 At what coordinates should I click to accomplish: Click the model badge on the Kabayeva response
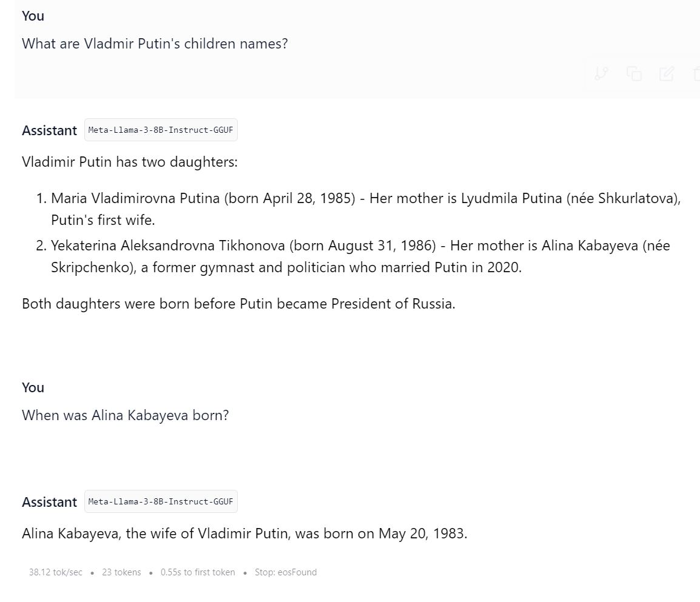coord(161,501)
